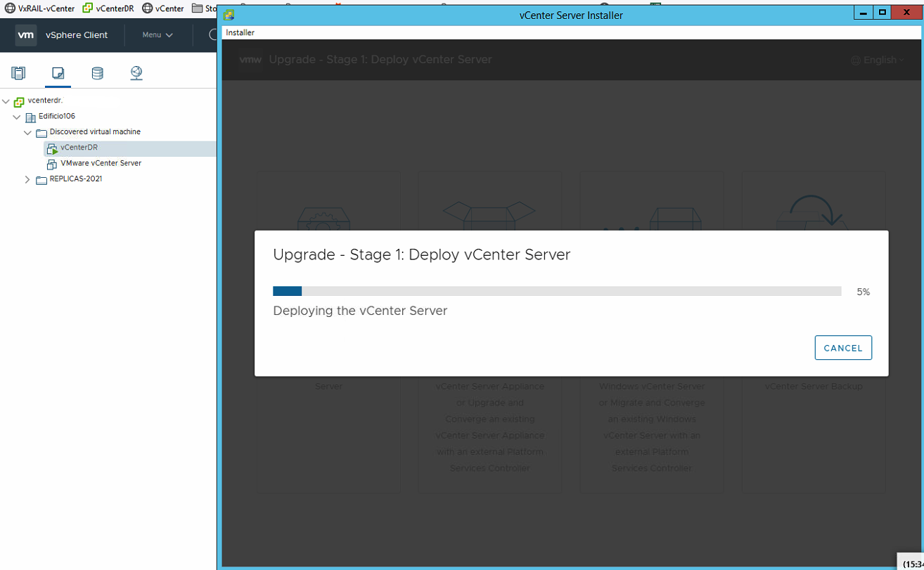
Task: Select Edificio106 in the inventory tree
Action: pyautogui.click(x=57, y=116)
